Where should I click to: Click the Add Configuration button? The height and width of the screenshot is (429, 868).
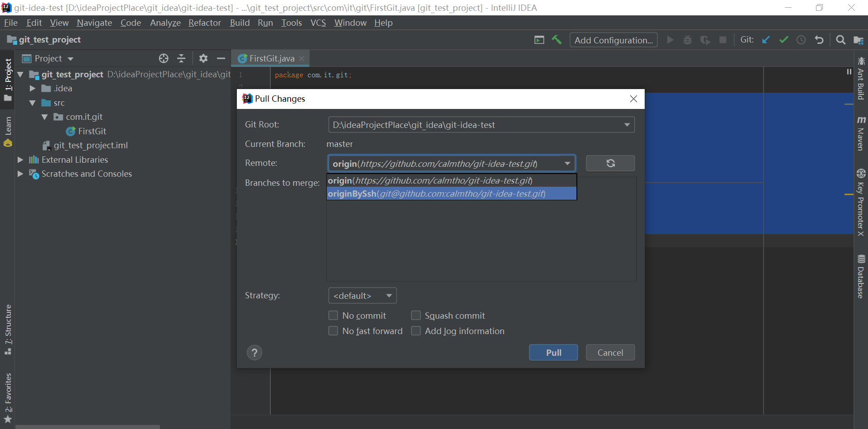(x=613, y=40)
